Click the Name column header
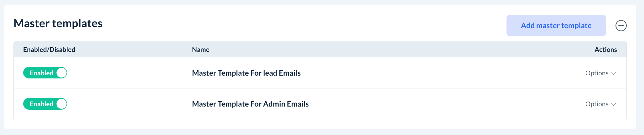Viewport: 644px width, 135px height. 200,49
